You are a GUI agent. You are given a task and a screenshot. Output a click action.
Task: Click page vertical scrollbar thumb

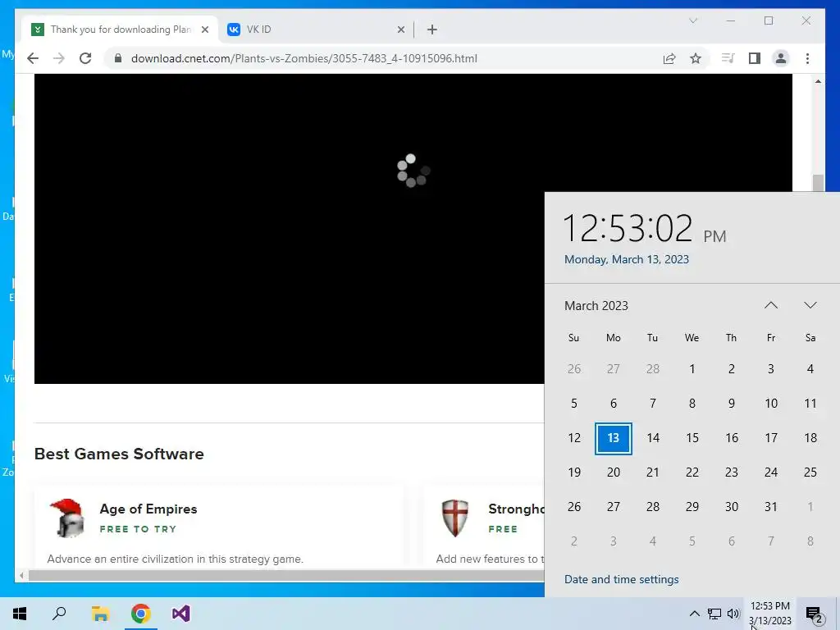tap(818, 183)
